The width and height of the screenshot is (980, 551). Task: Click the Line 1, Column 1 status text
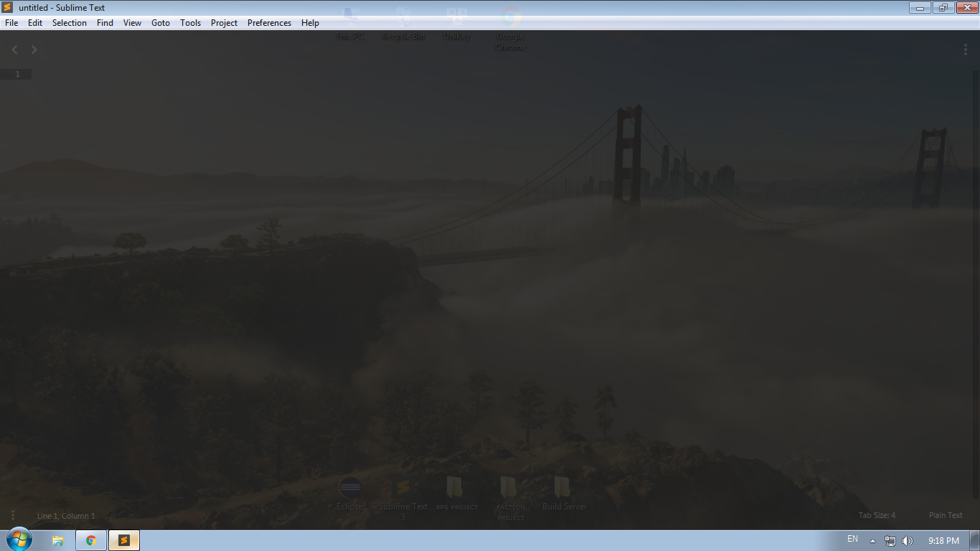pyautogui.click(x=66, y=516)
